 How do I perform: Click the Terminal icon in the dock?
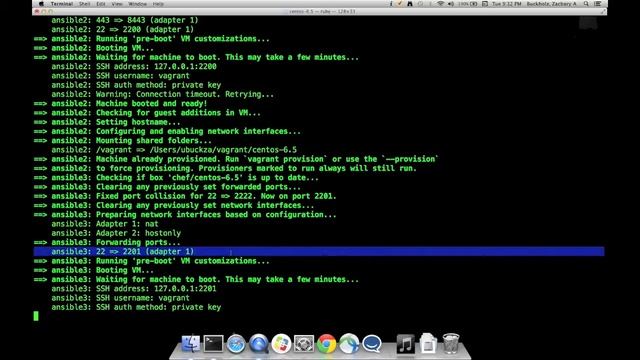[213, 344]
